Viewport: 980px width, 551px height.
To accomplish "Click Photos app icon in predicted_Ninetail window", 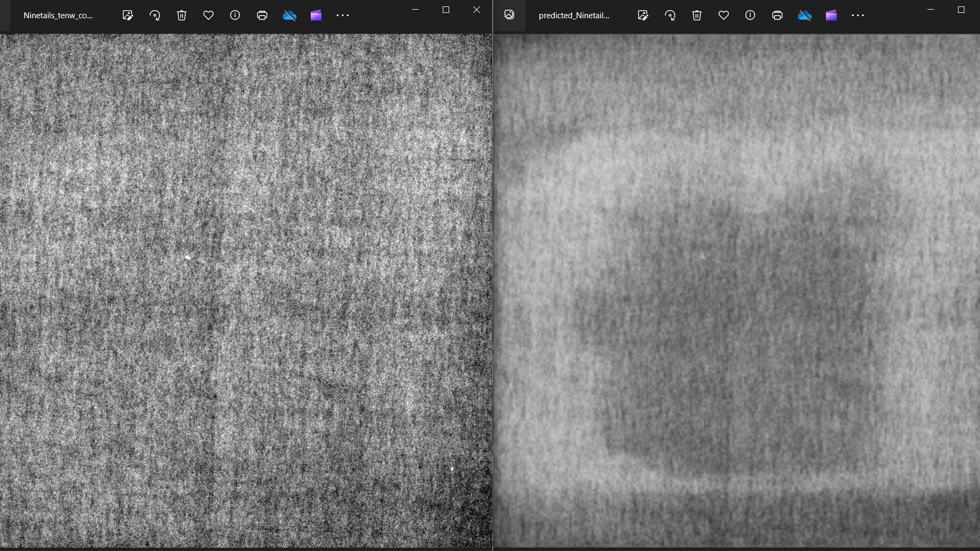I will [509, 15].
